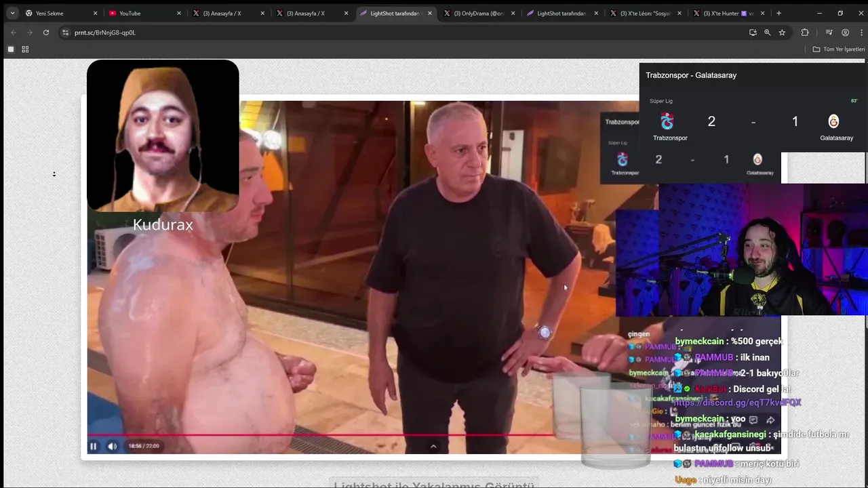Click chat message 'ilk inan'
Image resolution: width=868 pixels, height=488 pixels.
[755, 357]
